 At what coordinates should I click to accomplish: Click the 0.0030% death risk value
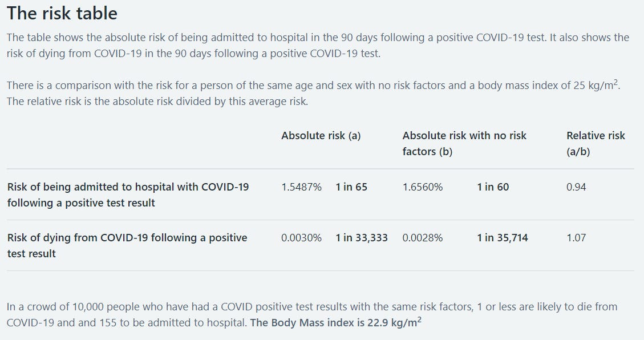(301, 238)
